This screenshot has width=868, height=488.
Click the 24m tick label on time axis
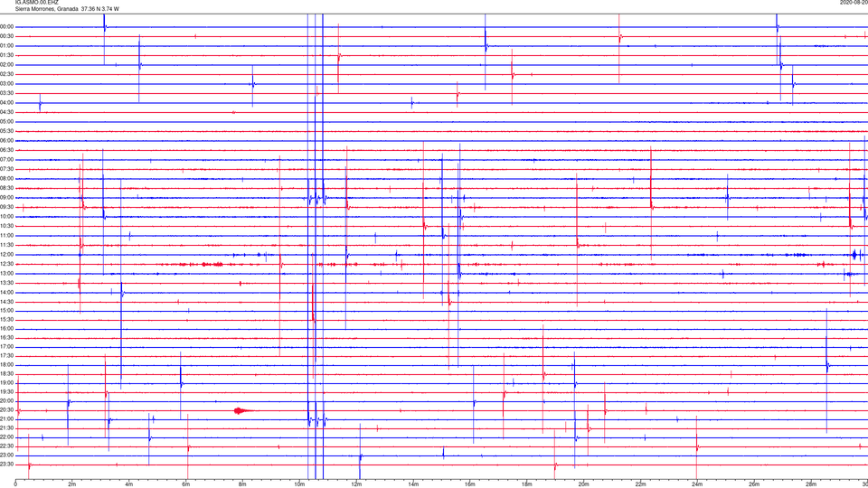(x=697, y=484)
